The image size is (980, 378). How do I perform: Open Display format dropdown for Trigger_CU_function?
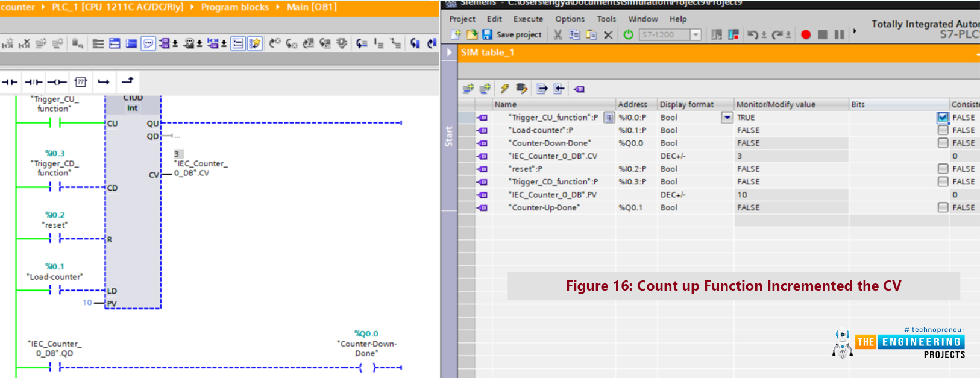(727, 118)
